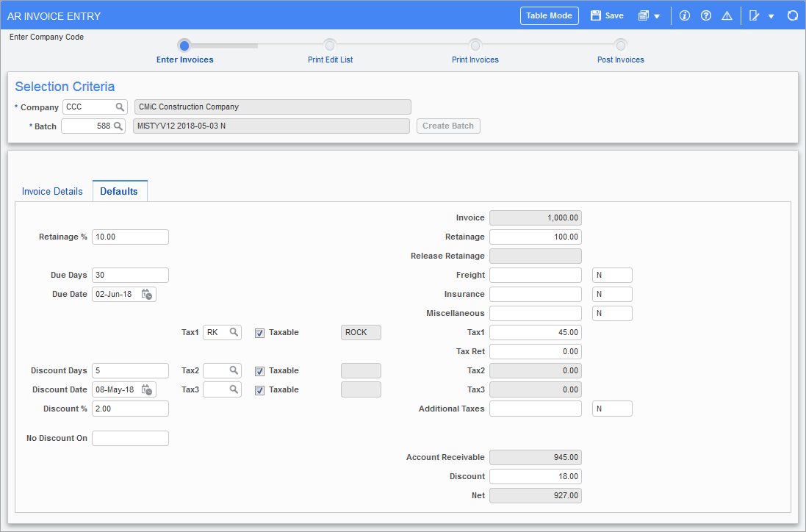806x532 pixels.
Task: Click the Tax Ret amount field
Action: 536,351
